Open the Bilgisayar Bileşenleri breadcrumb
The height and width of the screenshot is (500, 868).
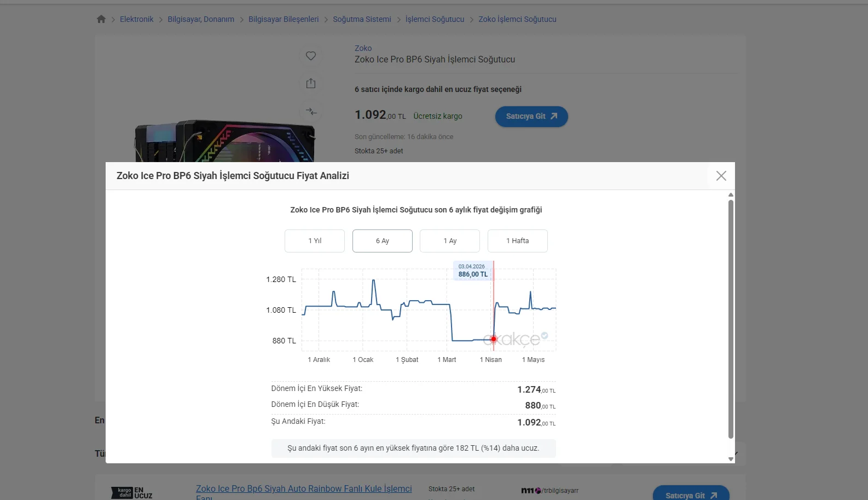point(283,19)
